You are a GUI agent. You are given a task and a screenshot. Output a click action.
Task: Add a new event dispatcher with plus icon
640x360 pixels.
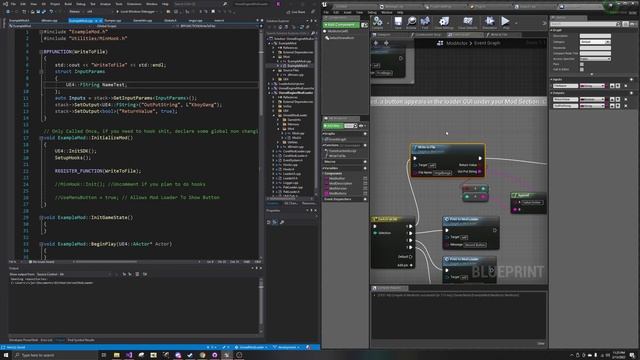pyautogui.click(x=365, y=199)
